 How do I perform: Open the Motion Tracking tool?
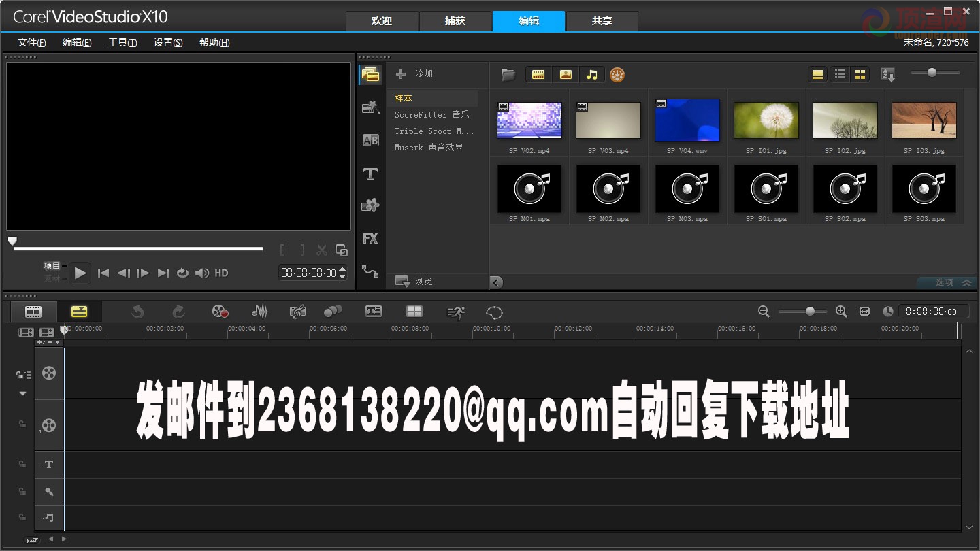(333, 312)
